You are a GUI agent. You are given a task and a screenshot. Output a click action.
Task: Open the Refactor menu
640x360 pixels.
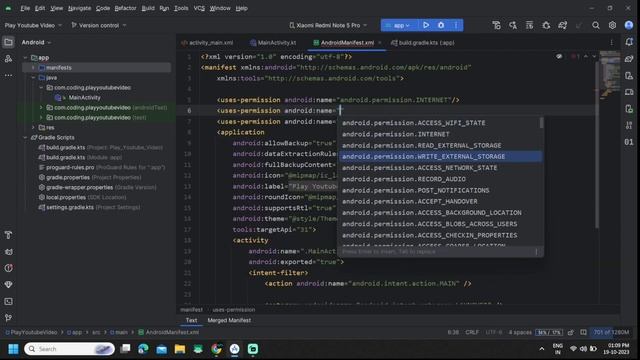125,8
